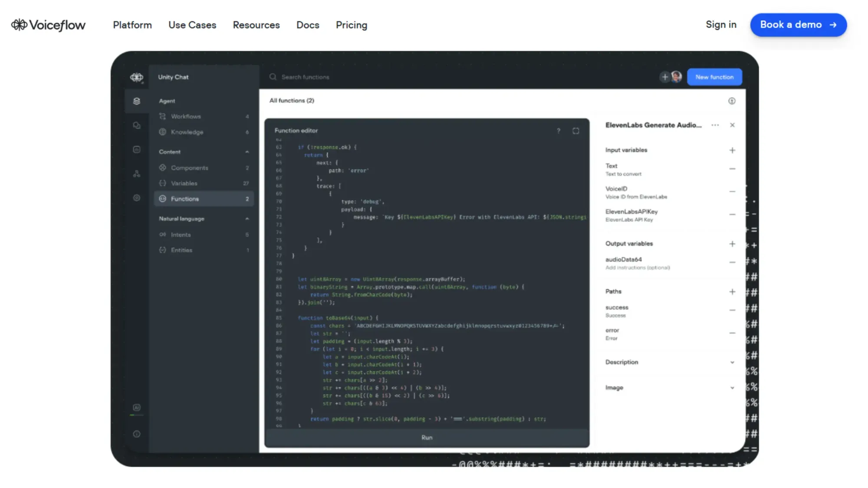The width and height of the screenshot is (868, 488).
Task: Open Components under Content
Action: click(x=189, y=167)
